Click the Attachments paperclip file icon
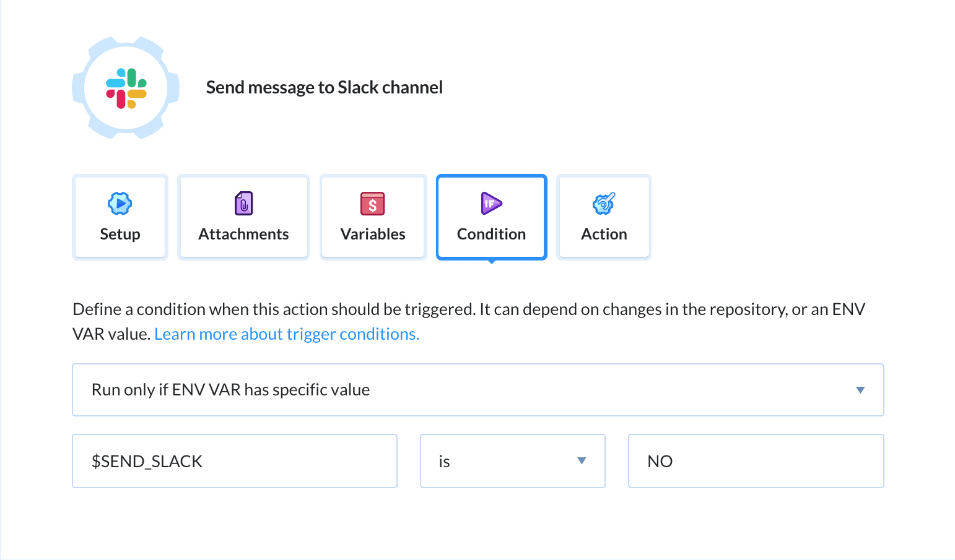The height and width of the screenshot is (560, 955). pyautogui.click(x=243, y=203)
